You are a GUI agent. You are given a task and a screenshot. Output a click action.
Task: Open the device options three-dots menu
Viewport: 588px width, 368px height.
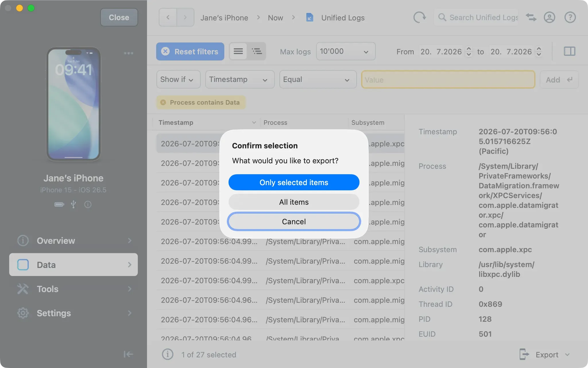point(128,53)
